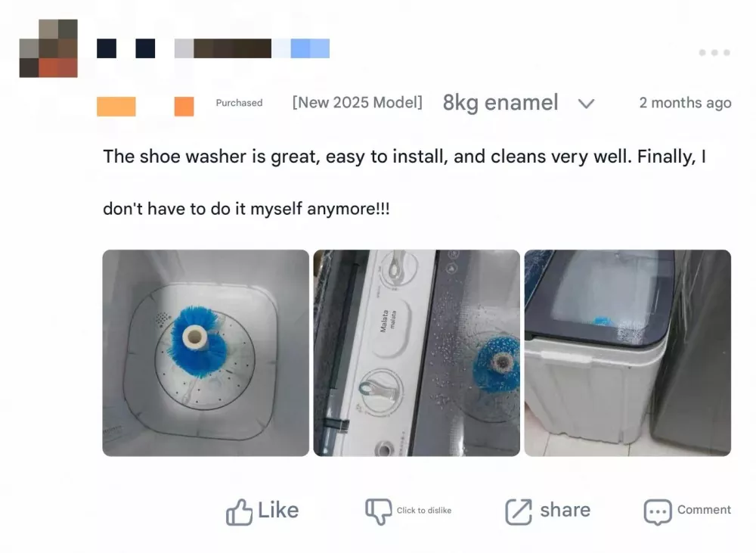Click the blurred reviewer username

[x=213, y=48]
